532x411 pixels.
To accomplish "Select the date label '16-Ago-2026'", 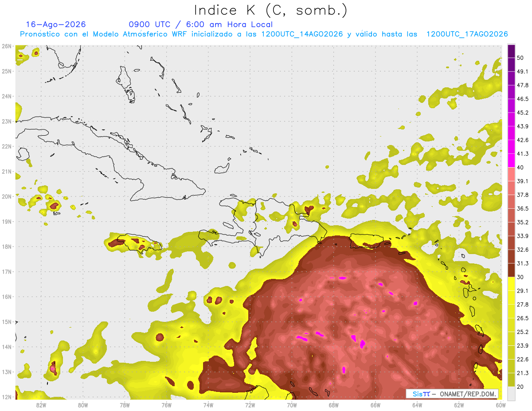I will click(56, 24).
